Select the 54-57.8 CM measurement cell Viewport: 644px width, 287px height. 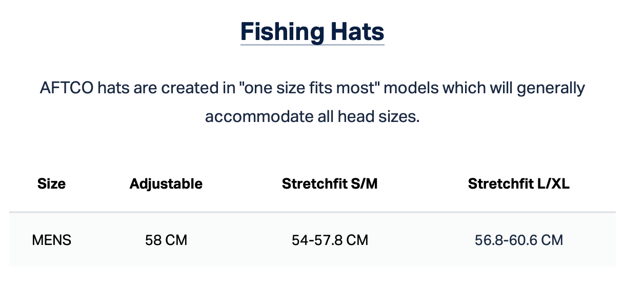pyautogui.click(x=330, y=240)
